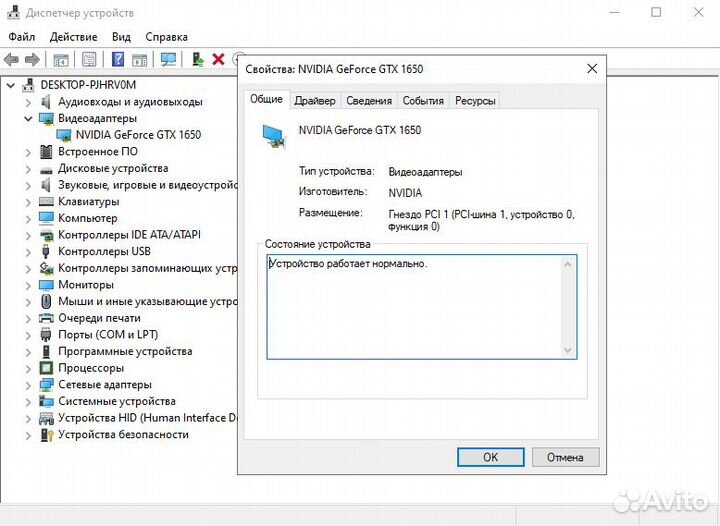Expand the Компьютер node

[x=28, y=219]
